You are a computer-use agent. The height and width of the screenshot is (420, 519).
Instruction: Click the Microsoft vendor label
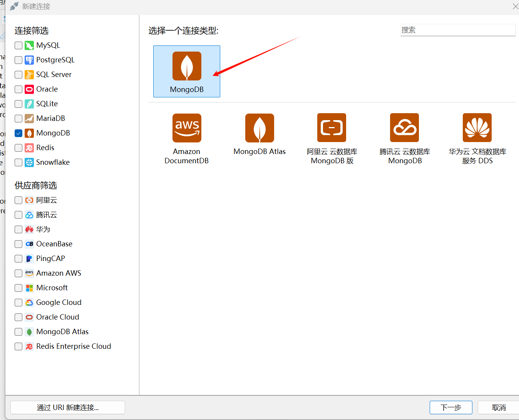52,288
